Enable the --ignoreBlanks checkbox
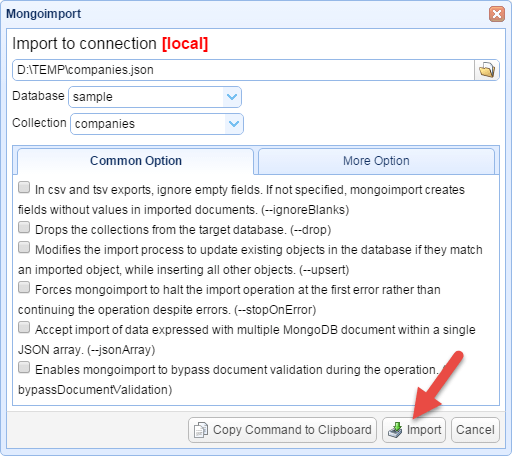This screenshot has height=456, width=512. [24, 187]
